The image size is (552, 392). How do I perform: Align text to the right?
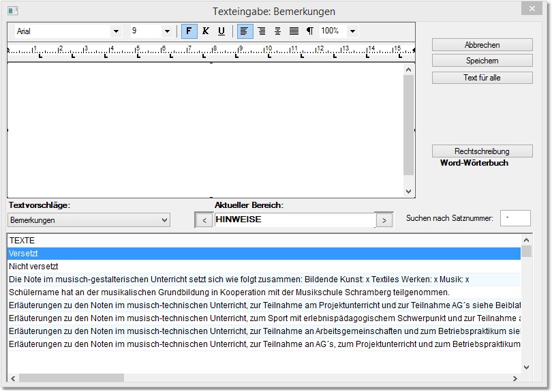click(261, 31)
